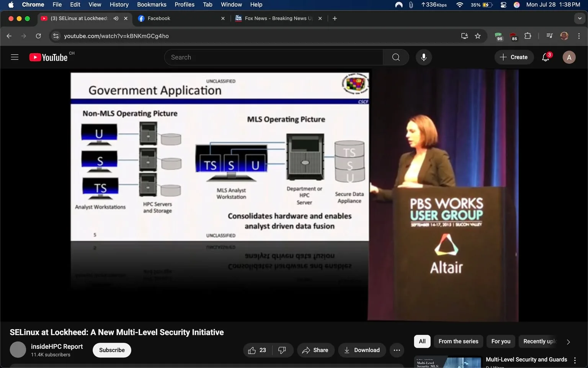Select the 'From the series' filter chip

[x=458, y=341]
